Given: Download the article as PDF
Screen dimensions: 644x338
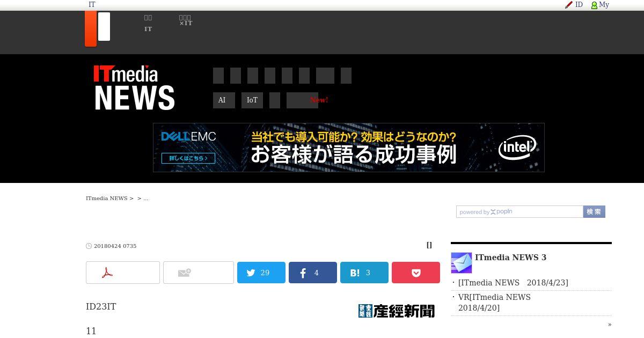Looking at the screenshot, I should click(123, 273).
